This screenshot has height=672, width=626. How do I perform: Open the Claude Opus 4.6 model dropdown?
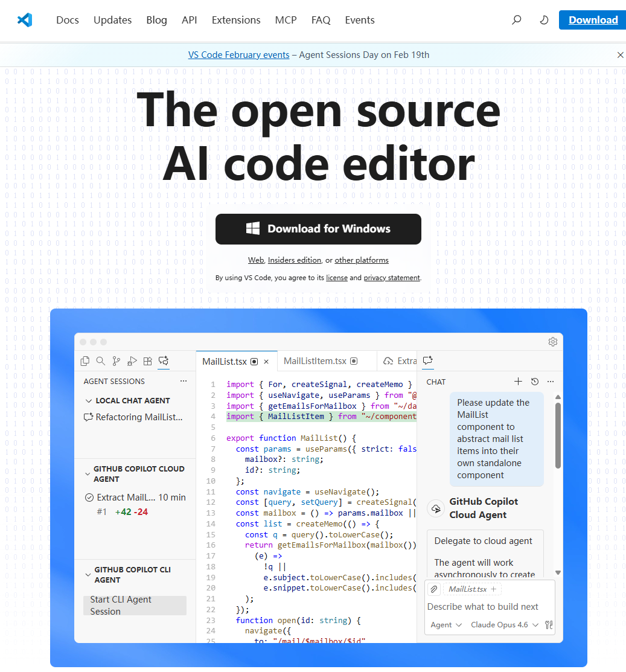tap(504, 625)
